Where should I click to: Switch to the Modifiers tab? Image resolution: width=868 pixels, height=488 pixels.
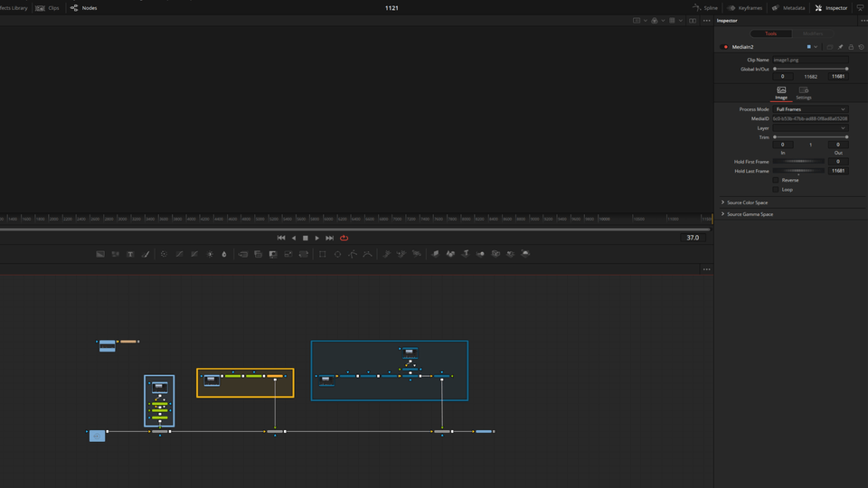pyautogui.click(x=812, y=33)
